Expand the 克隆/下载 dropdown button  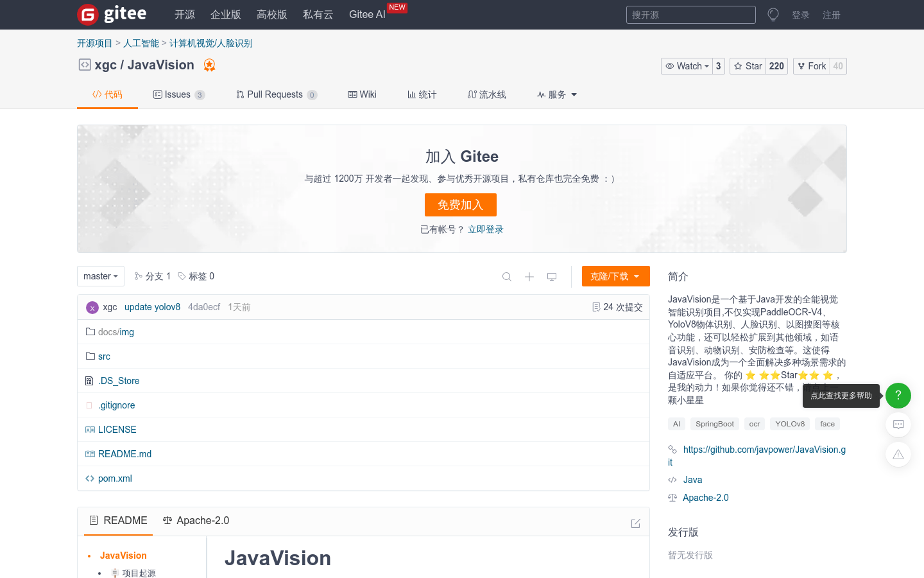click(616, 276)
